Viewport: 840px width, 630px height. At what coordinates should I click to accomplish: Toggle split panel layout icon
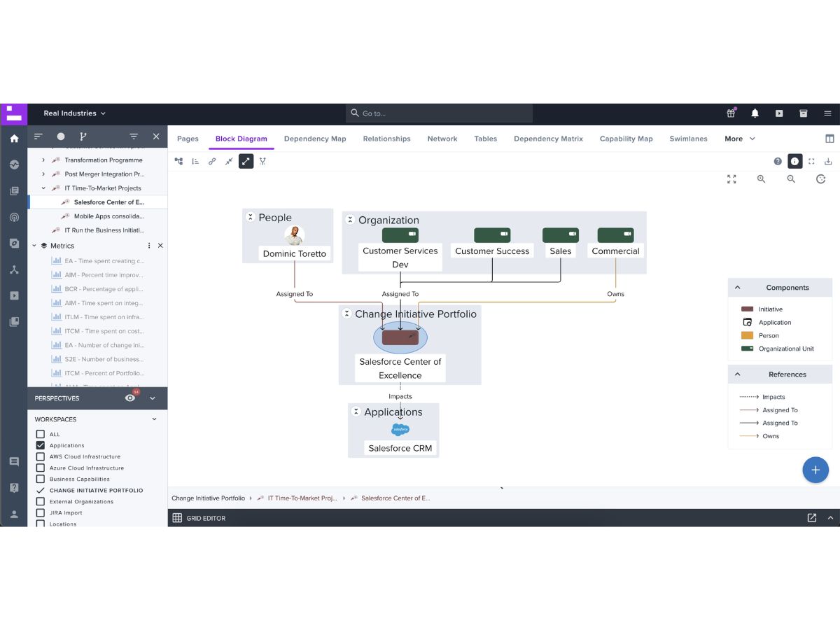[829, 139]
